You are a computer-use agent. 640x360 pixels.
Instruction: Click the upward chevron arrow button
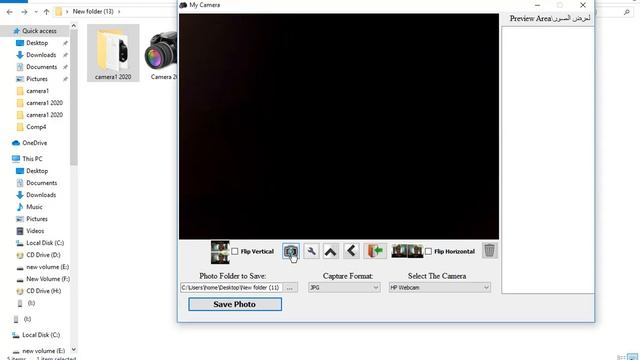point(331,251)
